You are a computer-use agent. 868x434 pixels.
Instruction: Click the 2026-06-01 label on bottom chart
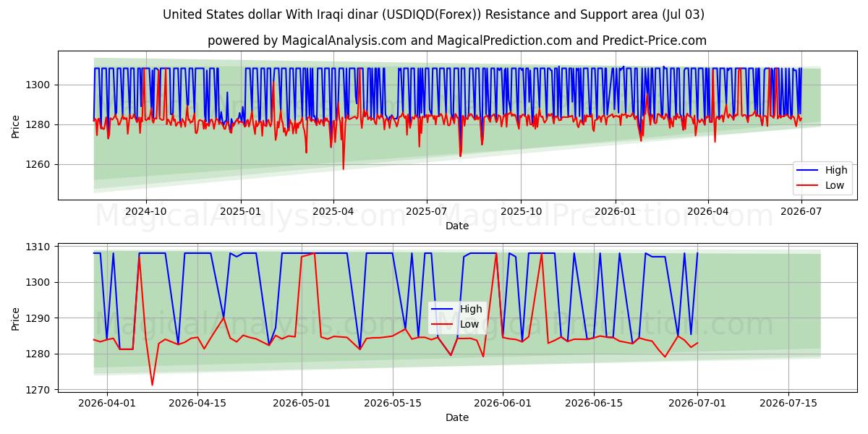click(x=503, y=403)
